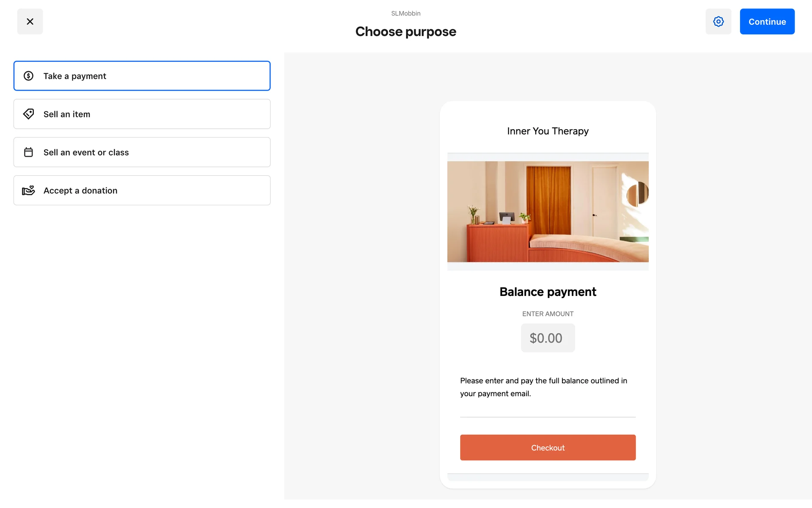Click the dollar coin icon
812x508 pixels.
pyautogui.click(x=28, y=76)
